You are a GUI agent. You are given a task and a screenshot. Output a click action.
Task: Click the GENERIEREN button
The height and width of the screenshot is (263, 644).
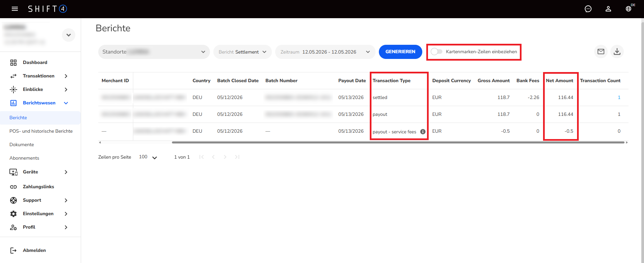400,52
